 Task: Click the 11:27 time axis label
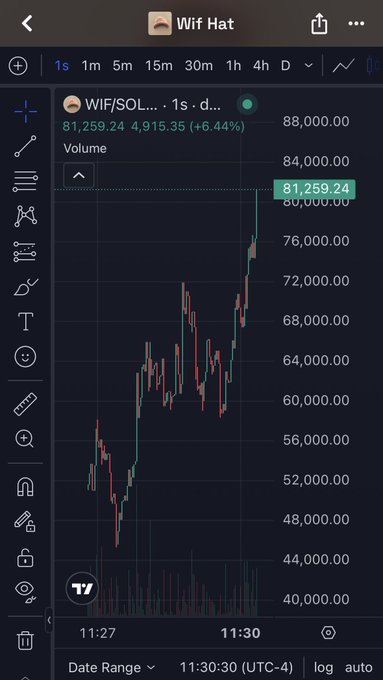98,633
